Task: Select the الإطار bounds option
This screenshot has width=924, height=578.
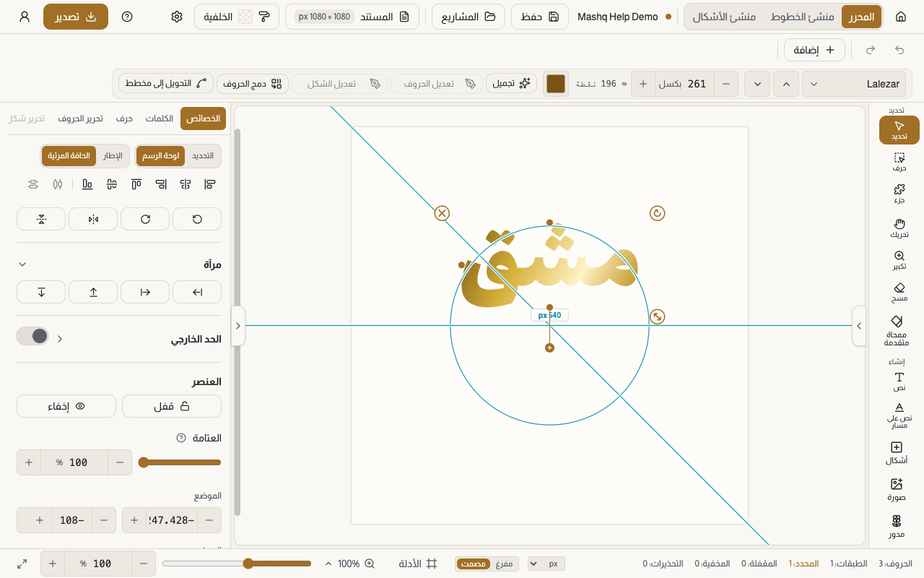Action: [113, 156]
